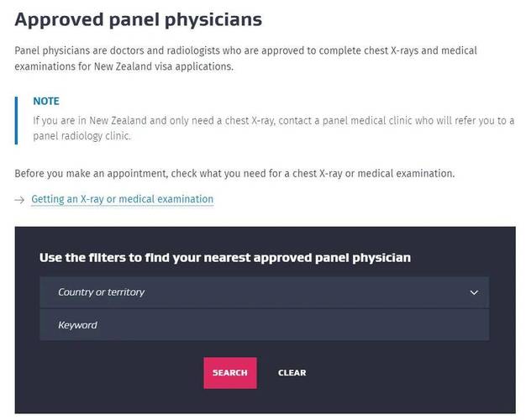Click the 'Keyword' placeholder text

point(77,325)
